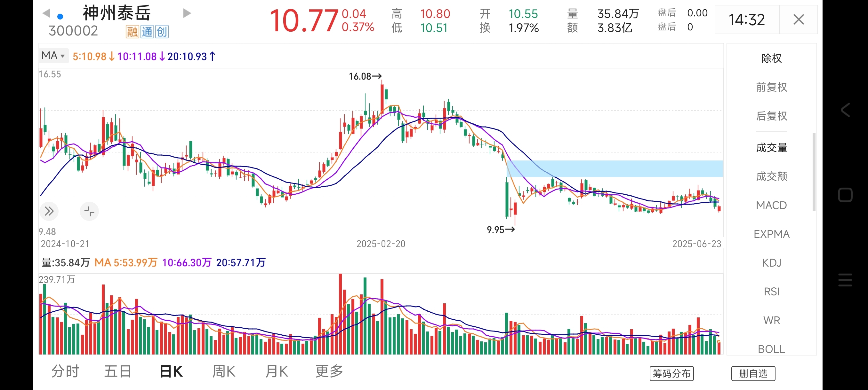868x390 pixels.
Task: Tap the current price 10.77
Action: [304, 20]
